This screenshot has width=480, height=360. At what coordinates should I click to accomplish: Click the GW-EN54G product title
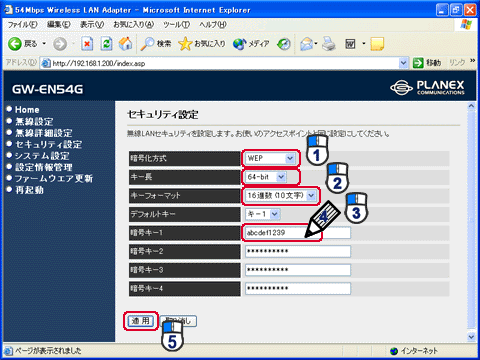47,89
